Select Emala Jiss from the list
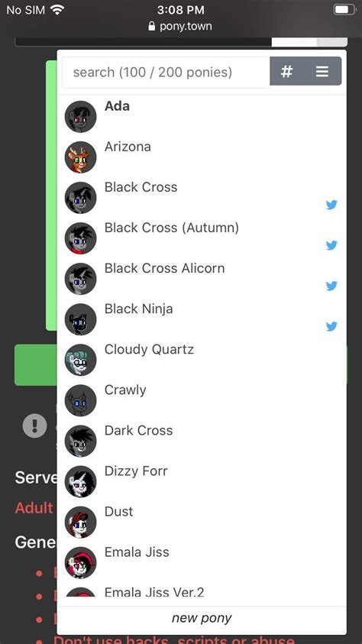The image size is (362, 644). pyautogui.click(x=202, y=562)
